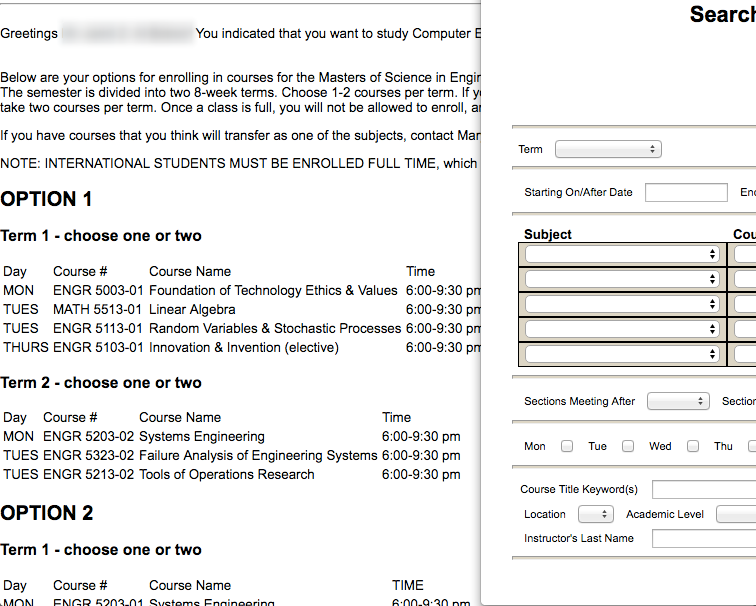756x606 pixels.
Task: Open the fifth Subject dropdown
Action: click(x=622, y=354)
